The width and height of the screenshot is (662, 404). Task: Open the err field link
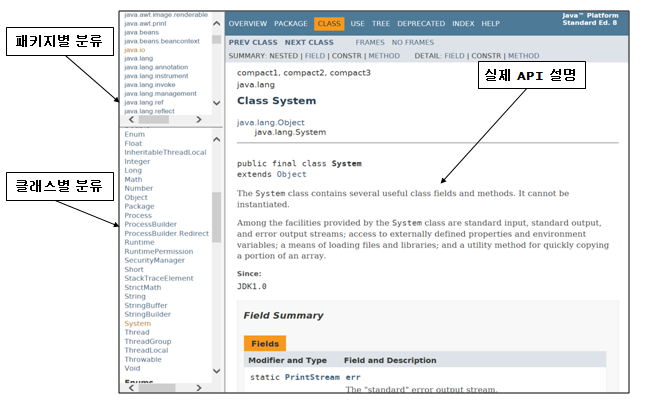click(353, 377)
